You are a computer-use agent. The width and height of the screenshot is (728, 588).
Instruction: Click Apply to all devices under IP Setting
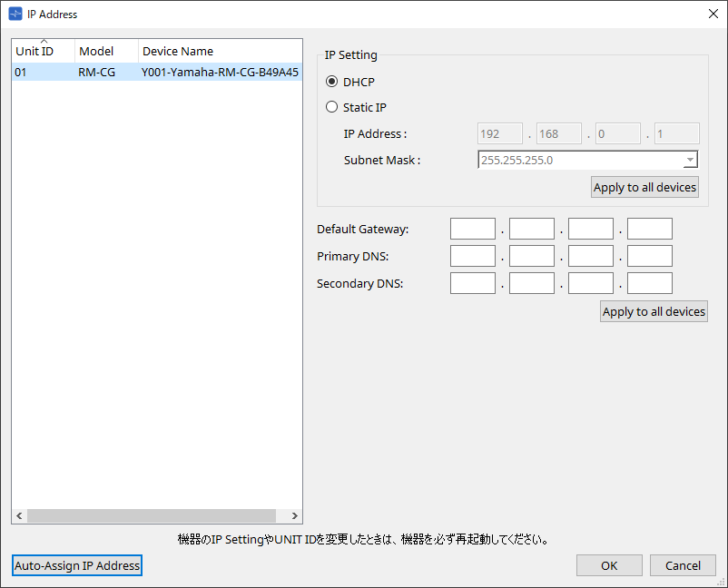click(x=644, y=188)
